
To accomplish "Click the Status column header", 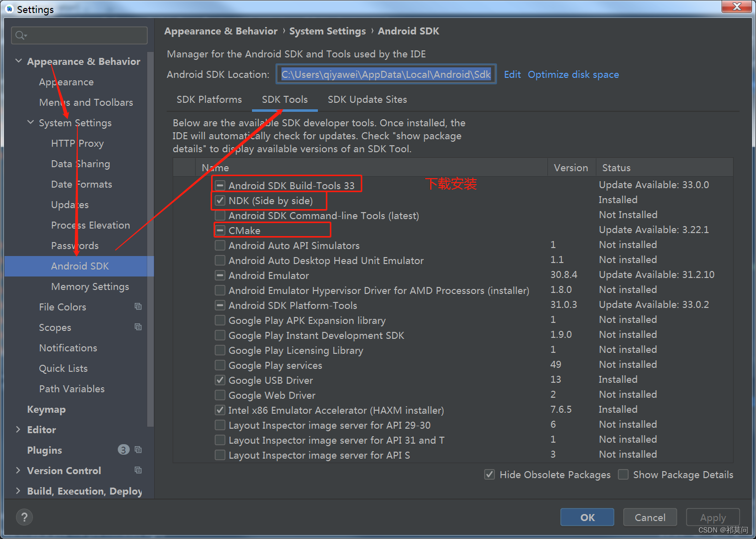I will (664, 168).
